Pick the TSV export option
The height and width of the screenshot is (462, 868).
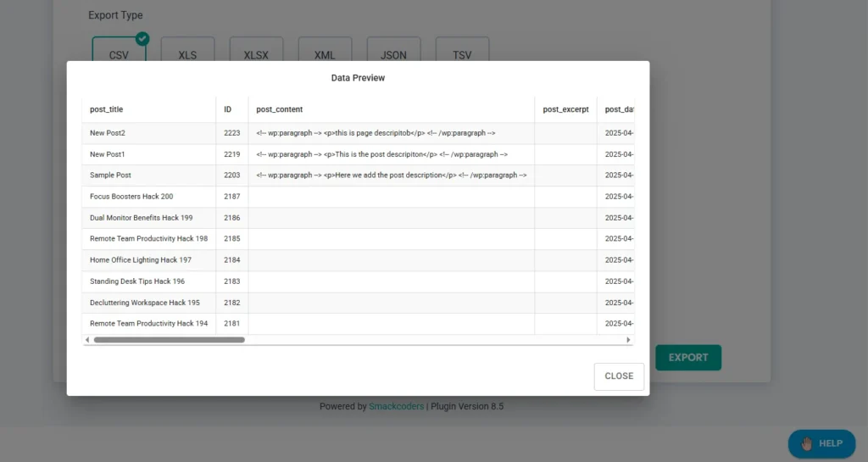pos(462,53)
